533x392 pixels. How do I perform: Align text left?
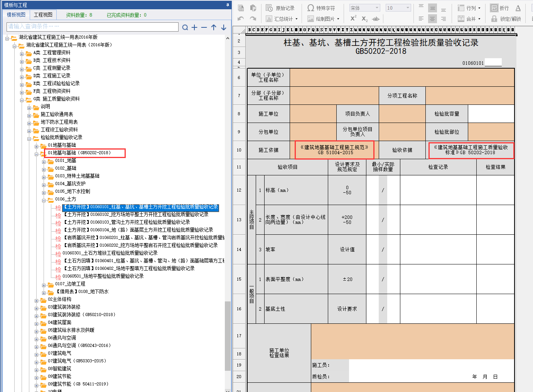point(421,19)
